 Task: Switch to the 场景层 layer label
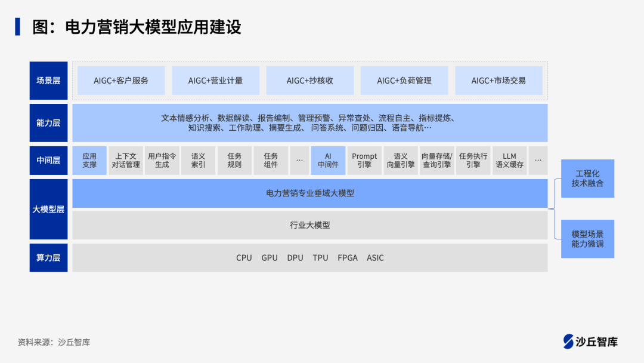click(x=48, y=81)
